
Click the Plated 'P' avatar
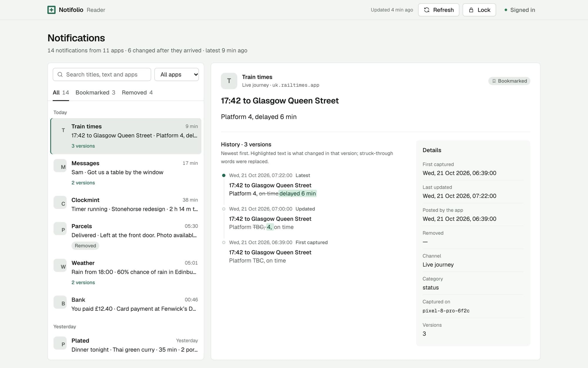[60, 343]
